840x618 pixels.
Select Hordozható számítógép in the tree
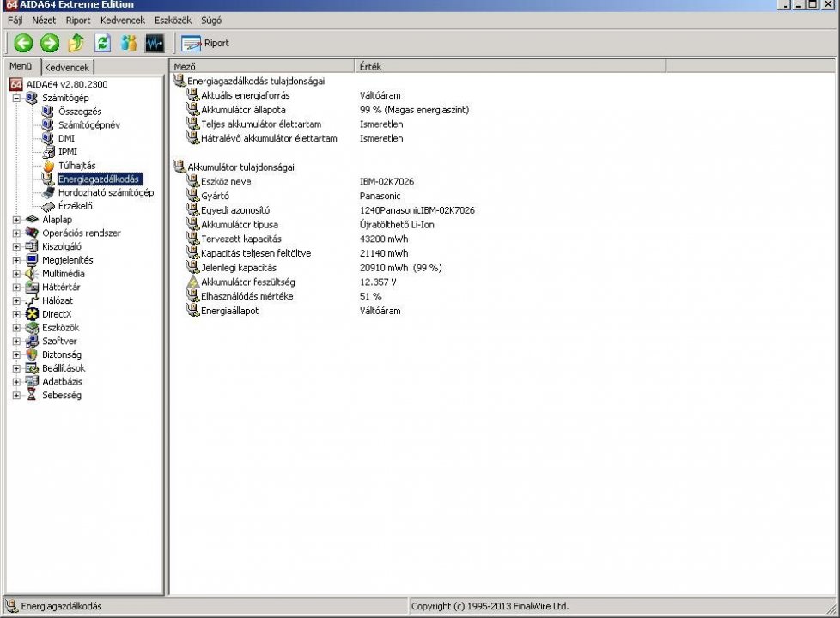click(106, 192)
